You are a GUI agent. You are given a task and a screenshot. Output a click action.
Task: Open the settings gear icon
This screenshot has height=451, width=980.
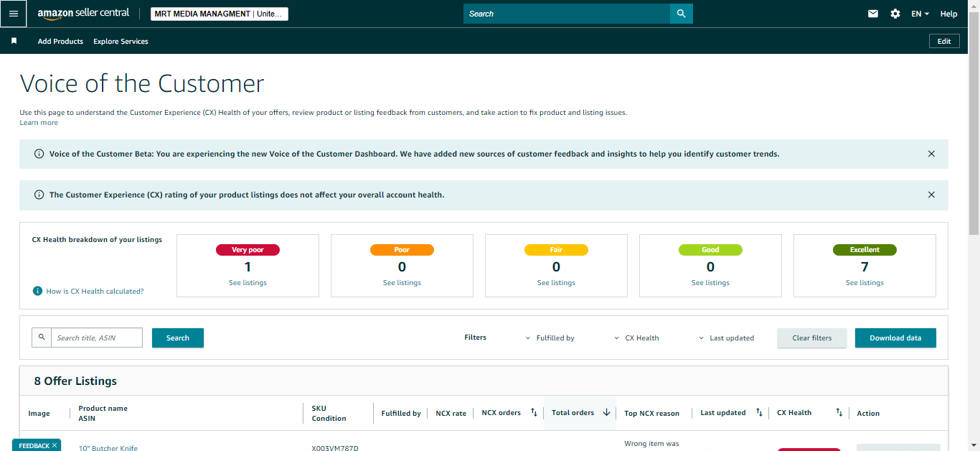895,14
